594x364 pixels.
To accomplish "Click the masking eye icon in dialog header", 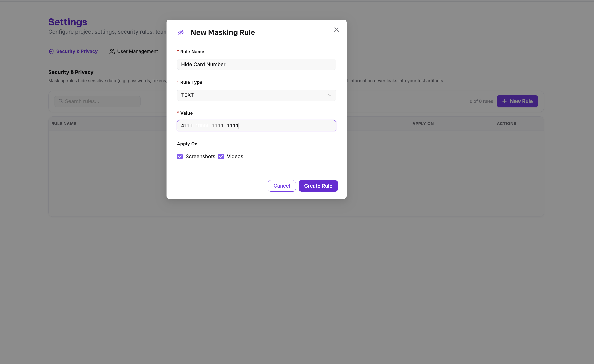I will coord(181,33).
